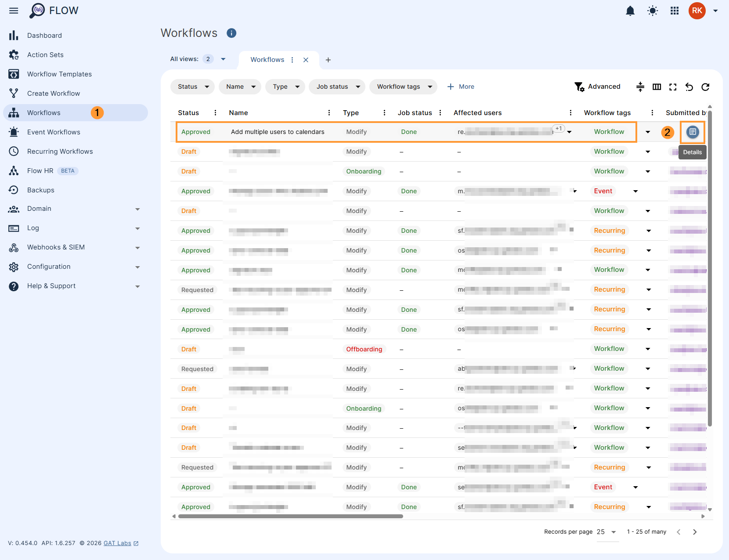Toggle fullscreen table view
This screenshot has width=729, height=560.
673,87
